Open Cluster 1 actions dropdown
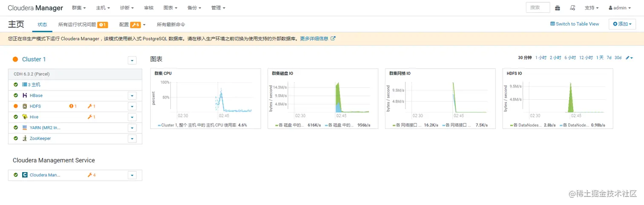 132,60
